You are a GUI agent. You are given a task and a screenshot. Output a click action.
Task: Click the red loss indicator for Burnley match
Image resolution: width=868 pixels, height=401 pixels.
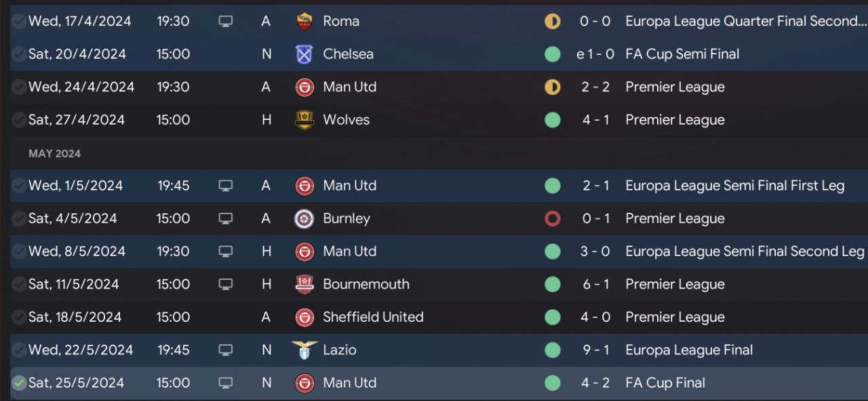pyautogui.click(x=553, y=219)
